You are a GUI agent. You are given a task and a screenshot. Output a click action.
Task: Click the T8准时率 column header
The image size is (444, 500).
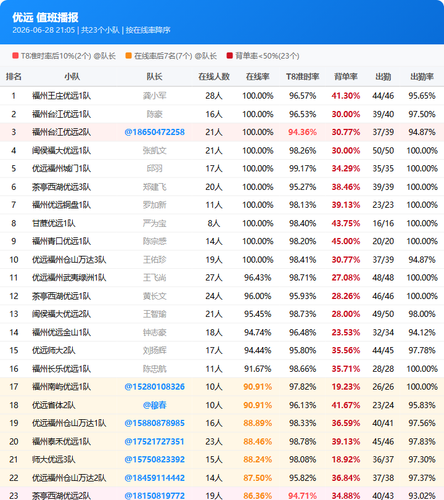303,77
